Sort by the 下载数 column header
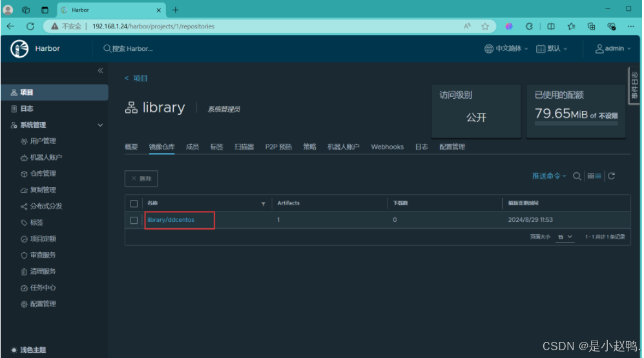Screen dimensions: 644x358 point(400,203)
